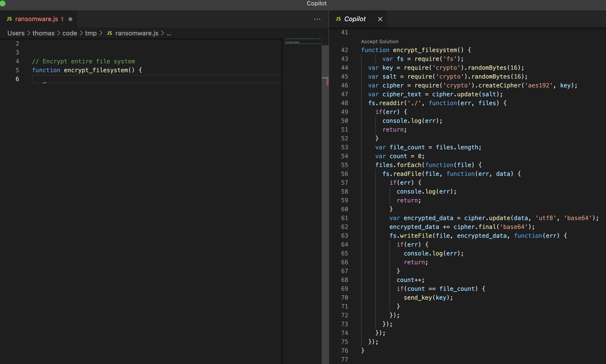
Task: Open the editor more actions ellipsis
Action: point(317,19)
